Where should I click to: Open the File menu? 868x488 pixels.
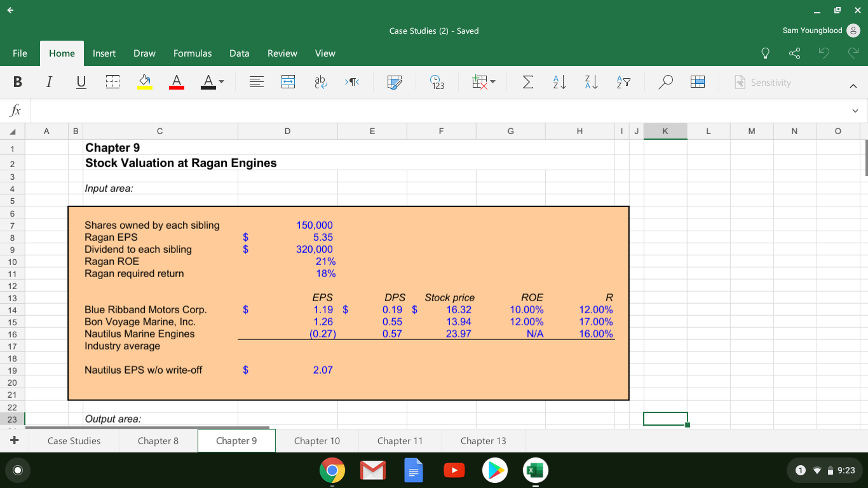(20, 53)
